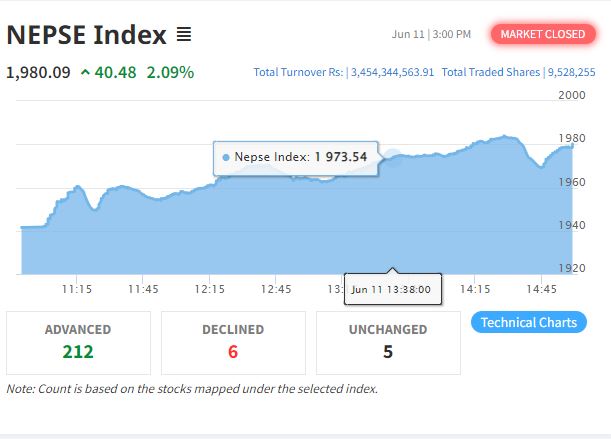Click the chart area near 11:45

[143, 230]
